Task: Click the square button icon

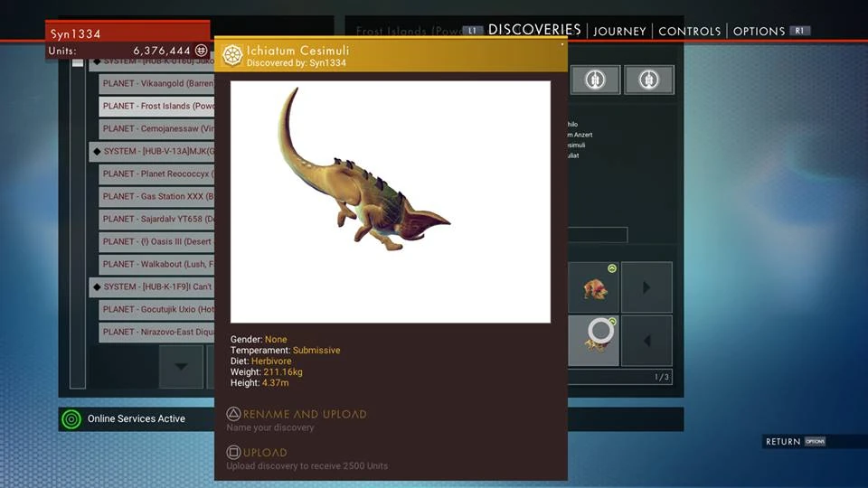Action: [233, 453]
